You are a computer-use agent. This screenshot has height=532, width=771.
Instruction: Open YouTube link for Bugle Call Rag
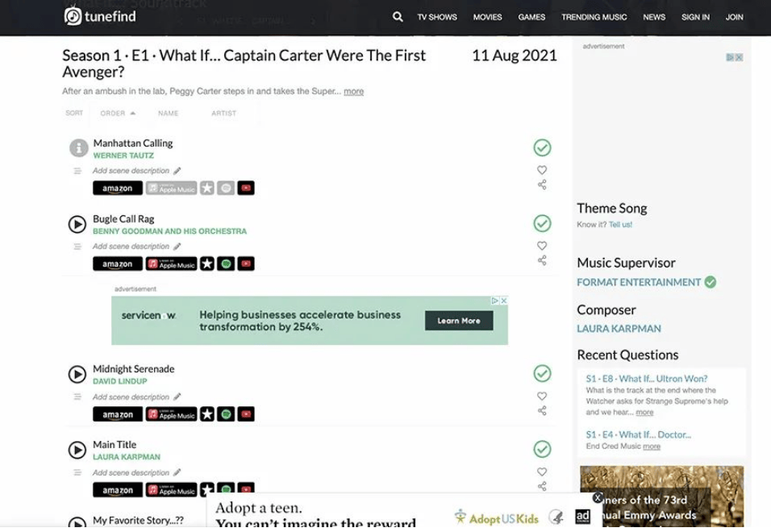coord(246,264)
